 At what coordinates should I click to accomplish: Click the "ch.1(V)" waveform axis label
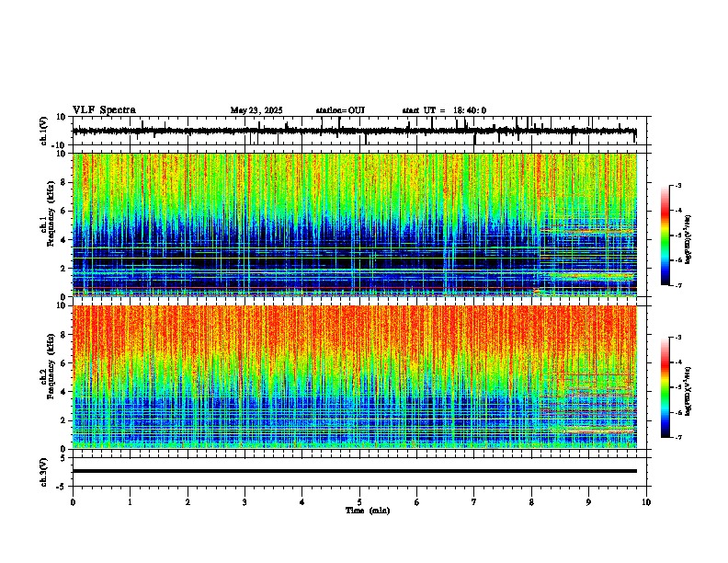pos(44,131)
